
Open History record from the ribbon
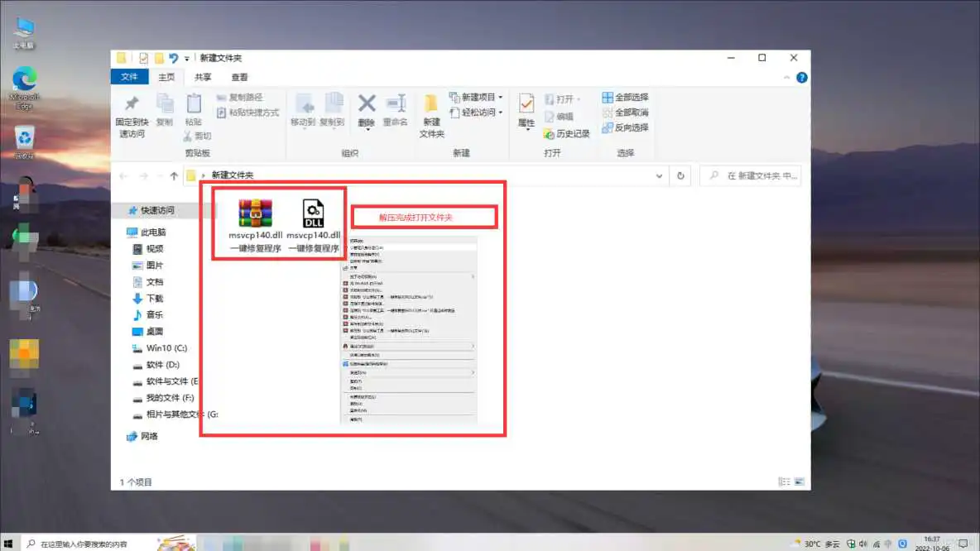pyautogui.click(x=569, y=132)
